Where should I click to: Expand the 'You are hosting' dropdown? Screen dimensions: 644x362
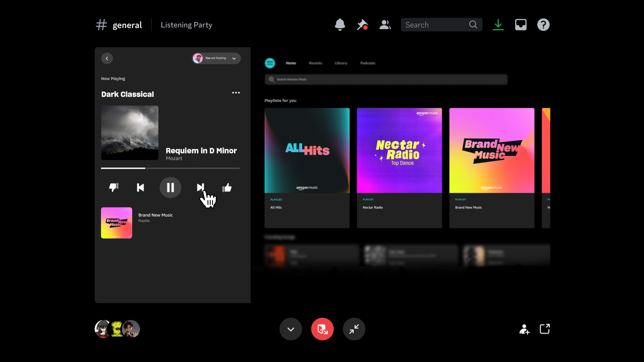234,58
